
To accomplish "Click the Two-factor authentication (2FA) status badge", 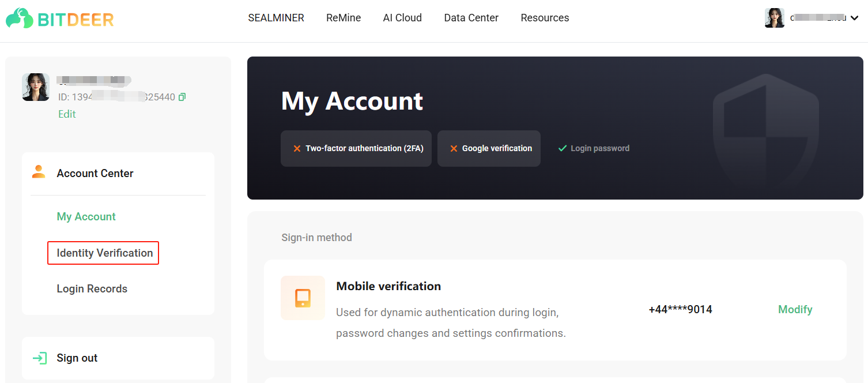I will 356,148.
